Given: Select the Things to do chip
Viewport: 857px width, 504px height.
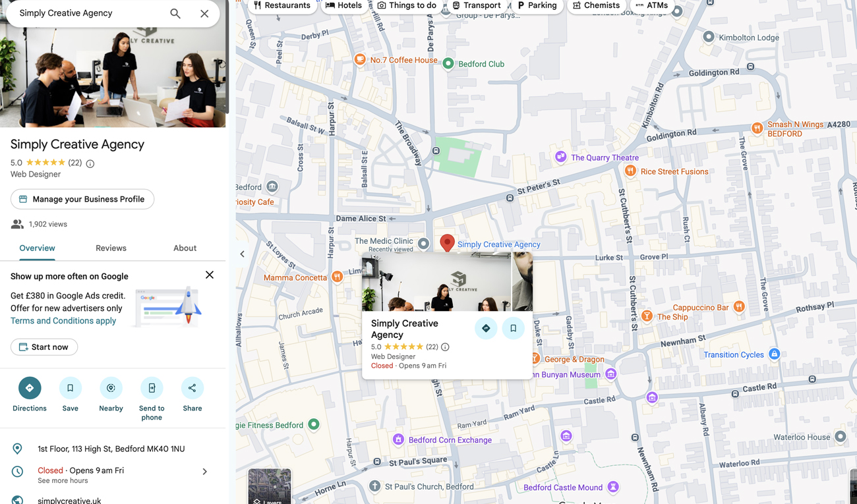Looking at the screenshot, I should (407, 5).
